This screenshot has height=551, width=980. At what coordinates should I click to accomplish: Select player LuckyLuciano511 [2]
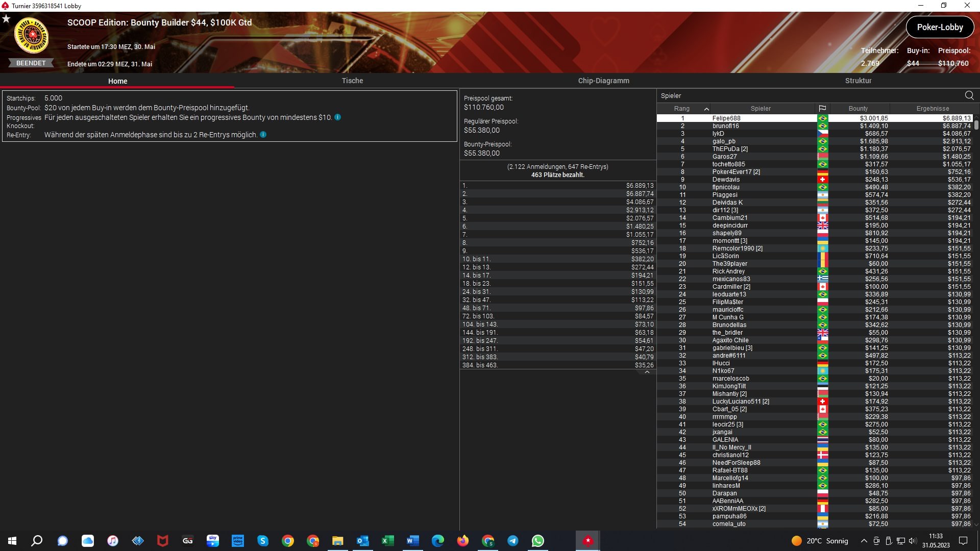pyautogui.click(x=815, y=402)
